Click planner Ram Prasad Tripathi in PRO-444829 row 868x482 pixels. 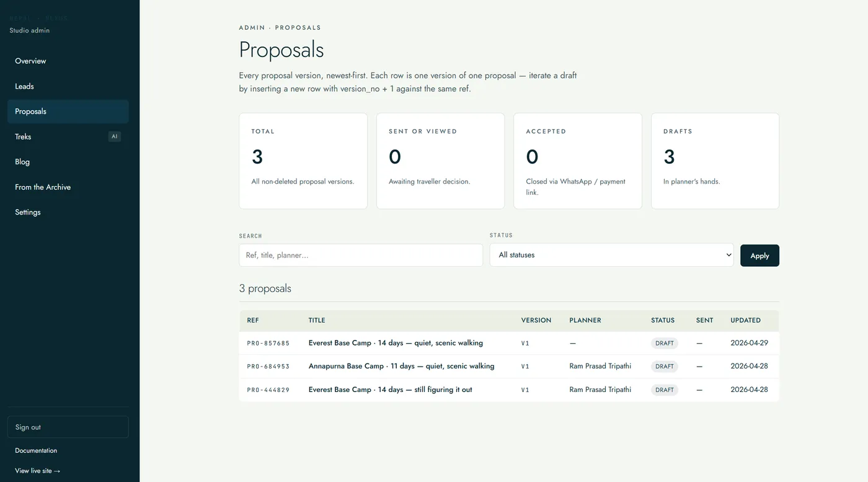600,390
